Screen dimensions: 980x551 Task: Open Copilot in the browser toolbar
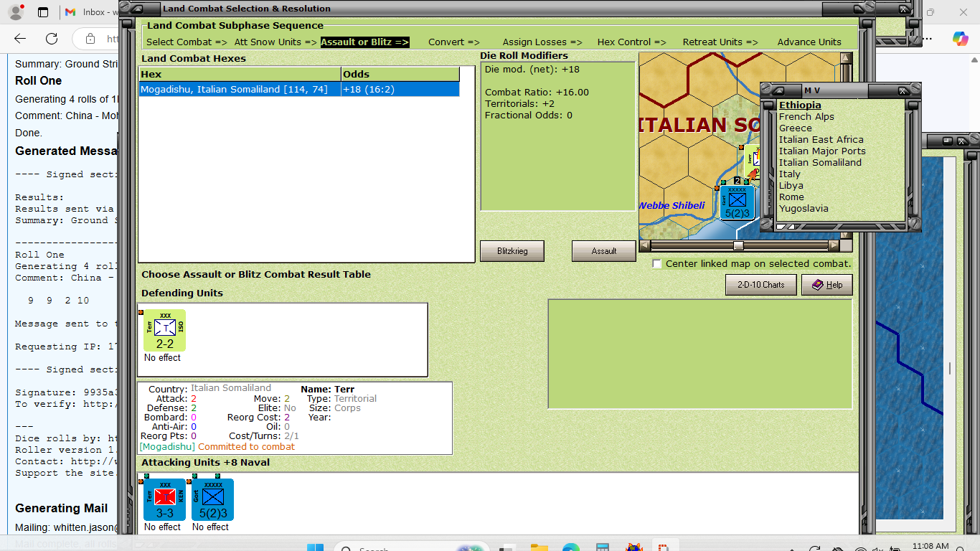[x=960, y=39]
